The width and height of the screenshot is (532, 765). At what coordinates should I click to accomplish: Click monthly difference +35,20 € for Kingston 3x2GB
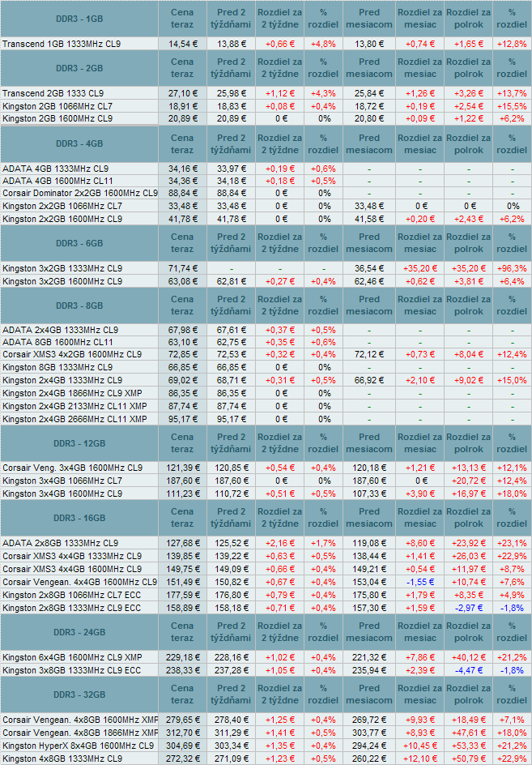[419, 268]
